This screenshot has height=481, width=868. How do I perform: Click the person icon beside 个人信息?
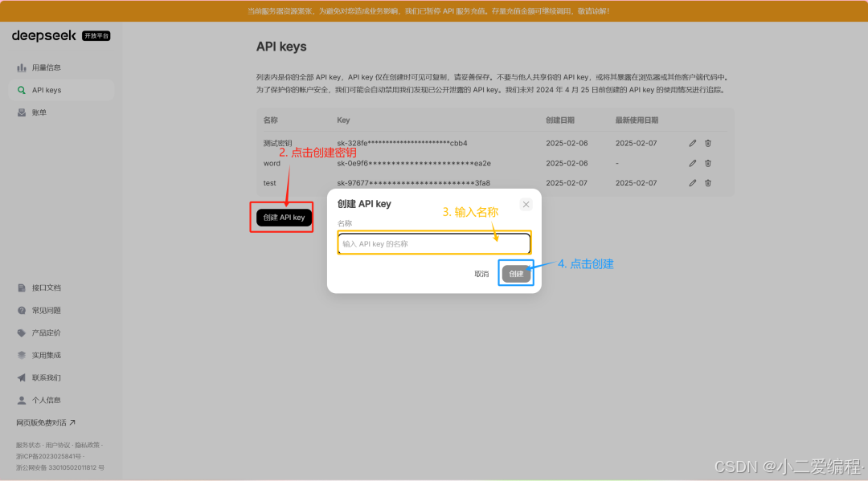point(22,400)
